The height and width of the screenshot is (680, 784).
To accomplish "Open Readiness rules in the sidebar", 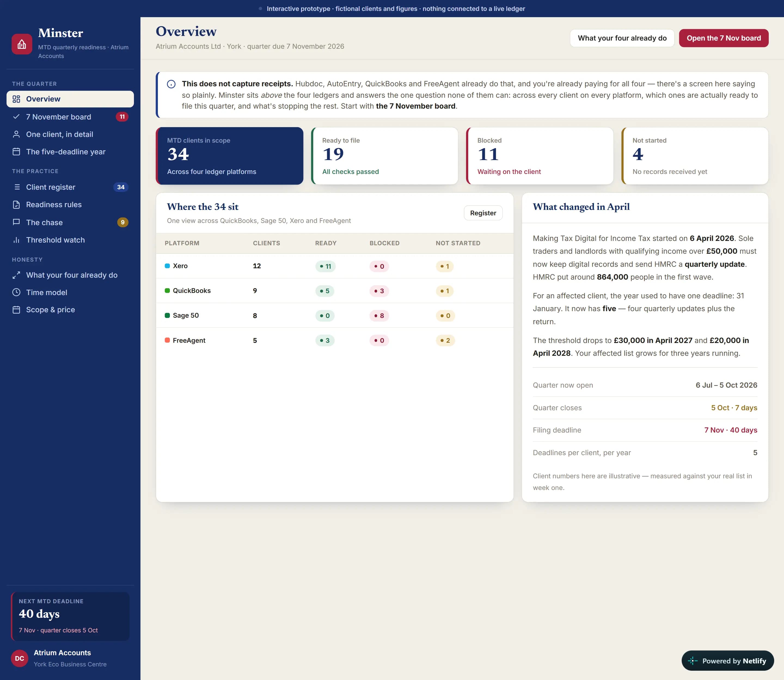I will tap(70, 204).
